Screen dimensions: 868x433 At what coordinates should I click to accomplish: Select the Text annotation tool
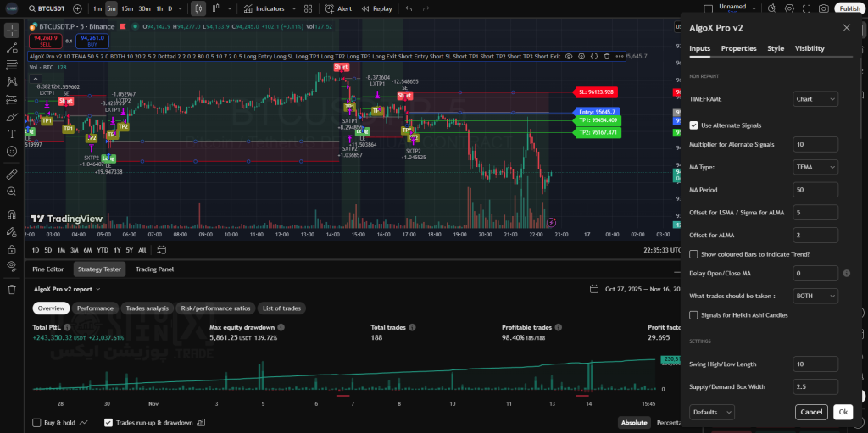point(12,134)
